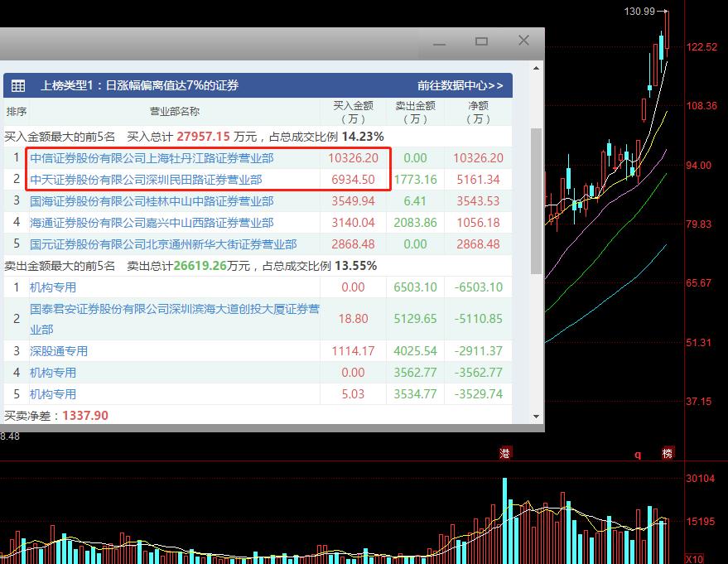Open the 机构专用 link with net -6503.10
The width and height of the screenshot is (728, 564).
[53, 287]
